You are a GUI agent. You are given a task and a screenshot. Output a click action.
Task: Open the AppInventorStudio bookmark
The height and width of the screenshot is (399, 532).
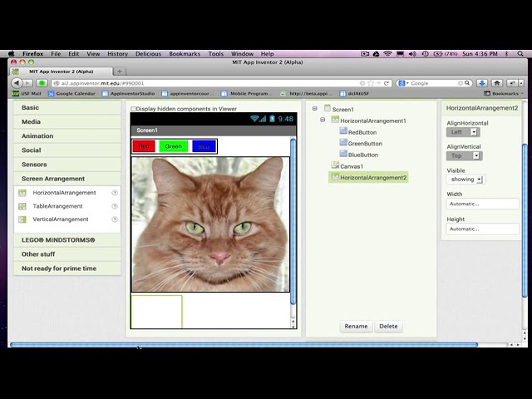pyautogui.click(x=129, y=93)
